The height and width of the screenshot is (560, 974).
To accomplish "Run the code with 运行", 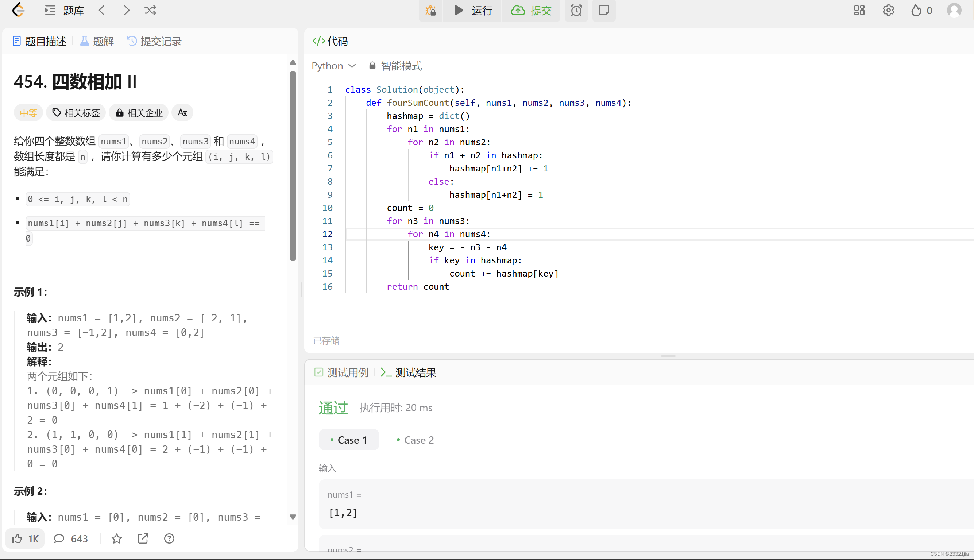I will pyautogui.click(x=472, y=10).
